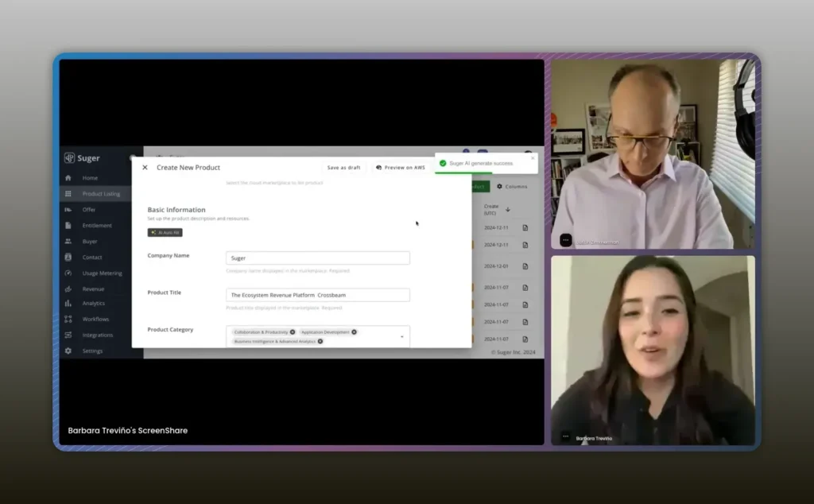Click the Product Title input field

click(x=318, y=295)
